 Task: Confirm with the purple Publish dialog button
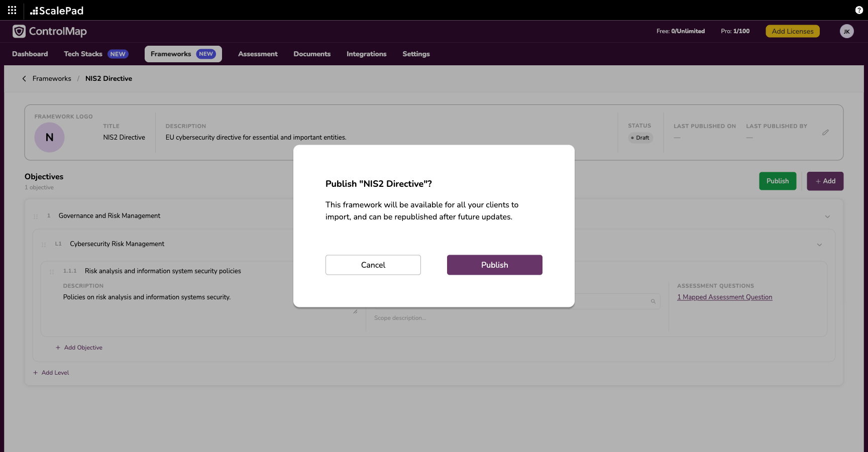click(495, 265)
